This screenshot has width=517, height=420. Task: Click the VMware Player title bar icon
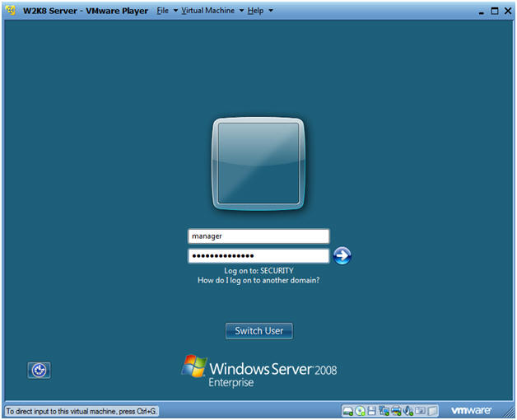click(x=11, y=10)
